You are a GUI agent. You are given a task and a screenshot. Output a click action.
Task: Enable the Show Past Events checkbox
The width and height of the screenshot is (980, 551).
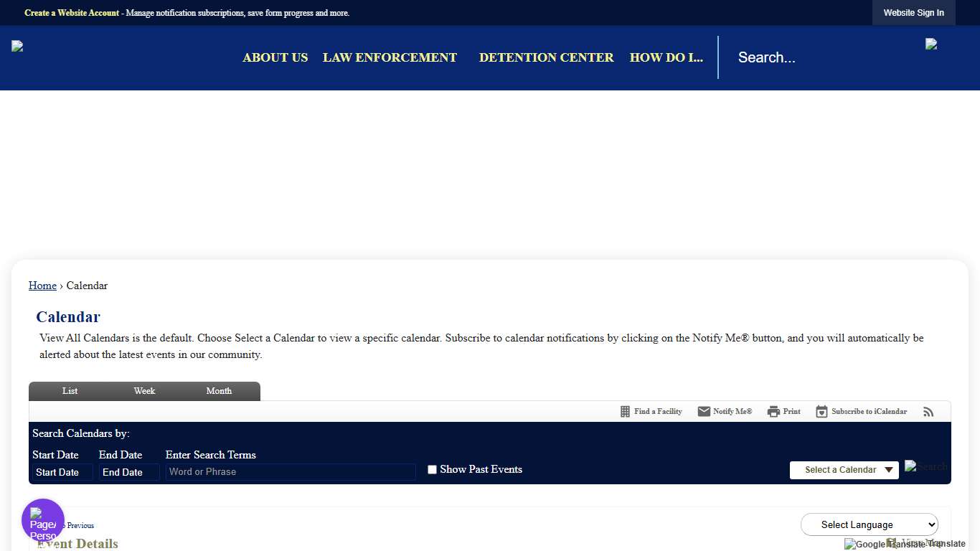[432, 470]
